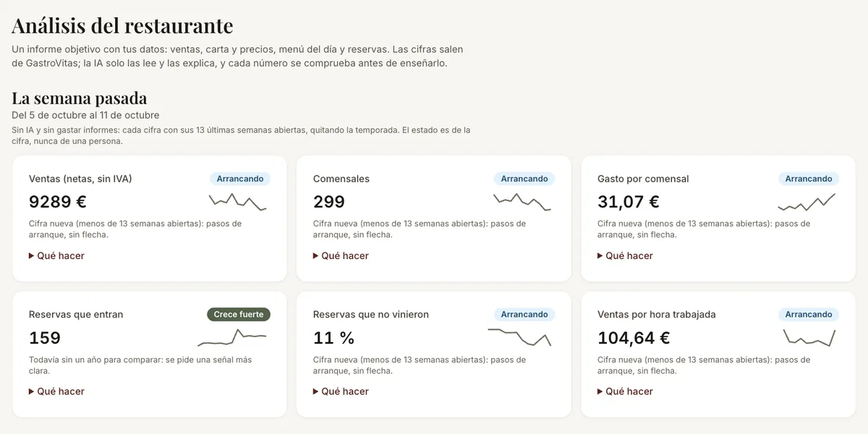The width and height of the screenshot is (868, 434).
Task: Click the "159" reservations value
Action: tap(45, 338)
